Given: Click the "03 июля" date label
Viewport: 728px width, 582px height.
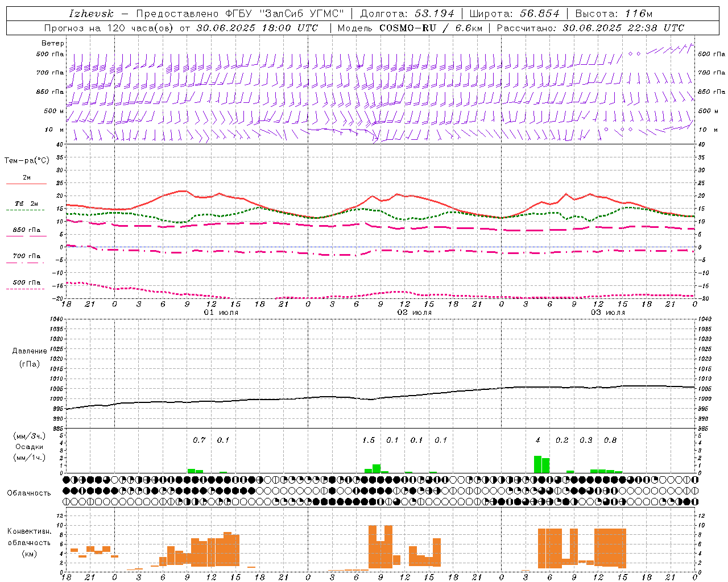Looking at the screenshot, I should (x=608, y=313).
